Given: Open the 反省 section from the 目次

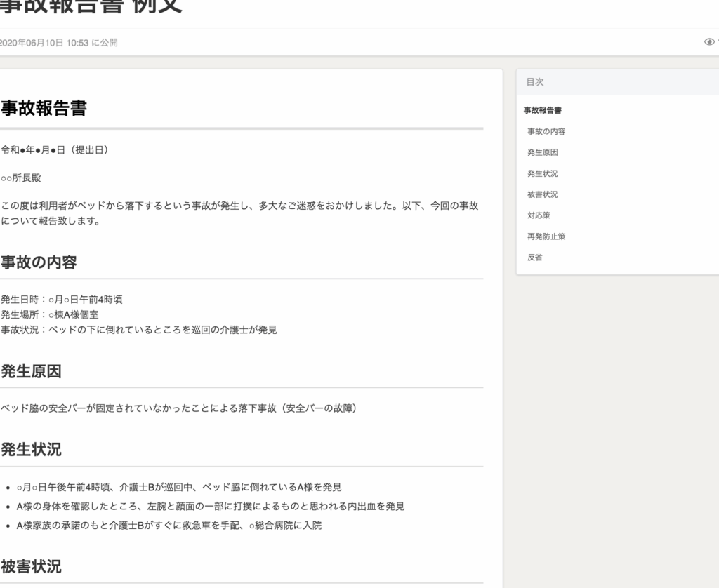Looking at the screenshot, I should tap(534, 258).
